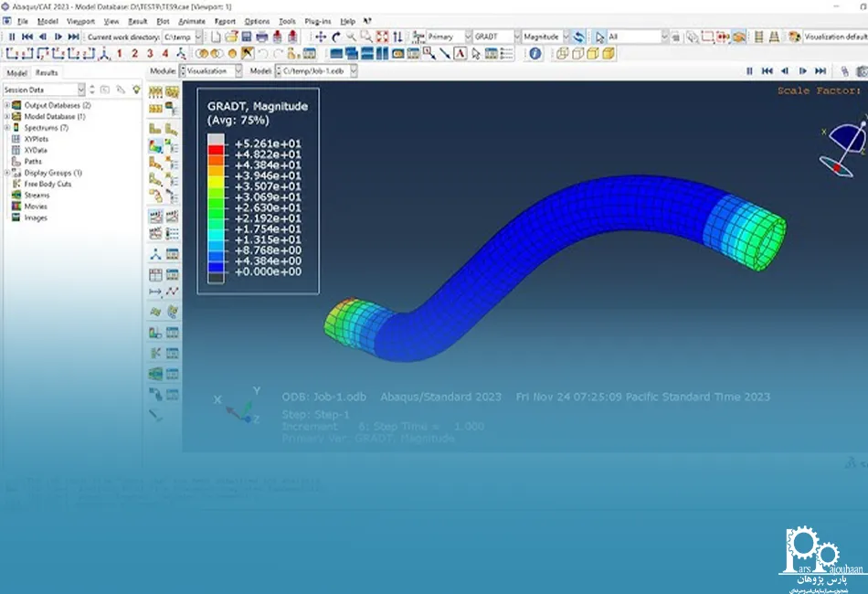Apply view number 4
Screen dimensions: 868x594
165,54
